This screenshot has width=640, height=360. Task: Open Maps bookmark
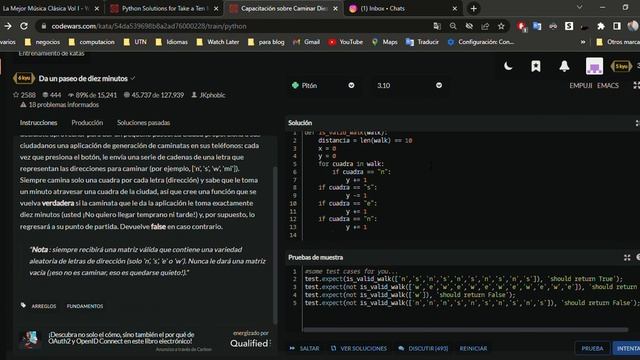(384, 42)
